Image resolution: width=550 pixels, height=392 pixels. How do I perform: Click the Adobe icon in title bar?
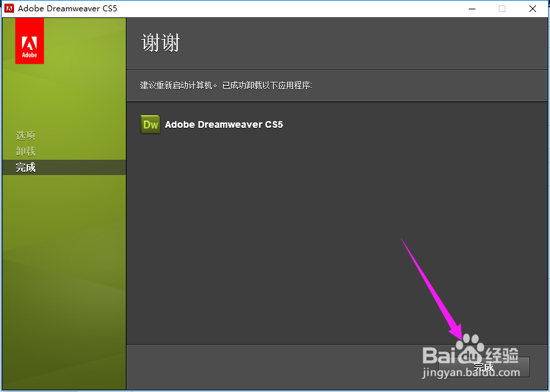(9, 9)
